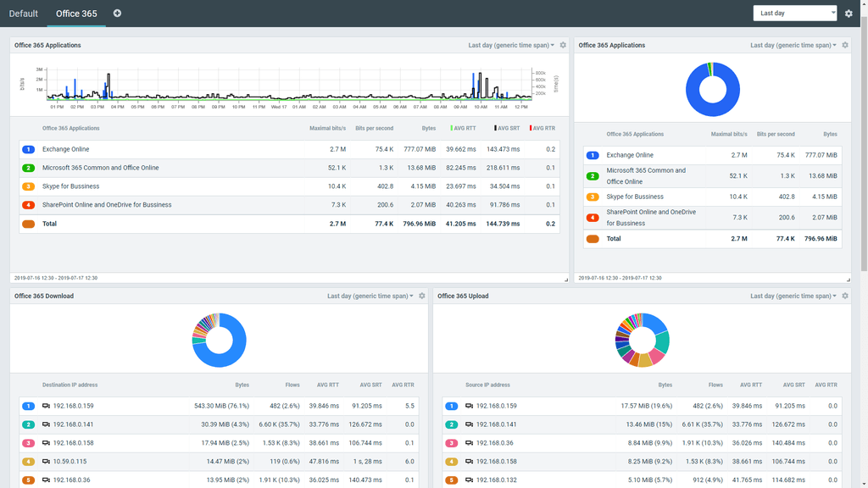This screenshot has width=868, height=488.
Task: Click orange Total color badge in left table
Action: pos(28,224)
